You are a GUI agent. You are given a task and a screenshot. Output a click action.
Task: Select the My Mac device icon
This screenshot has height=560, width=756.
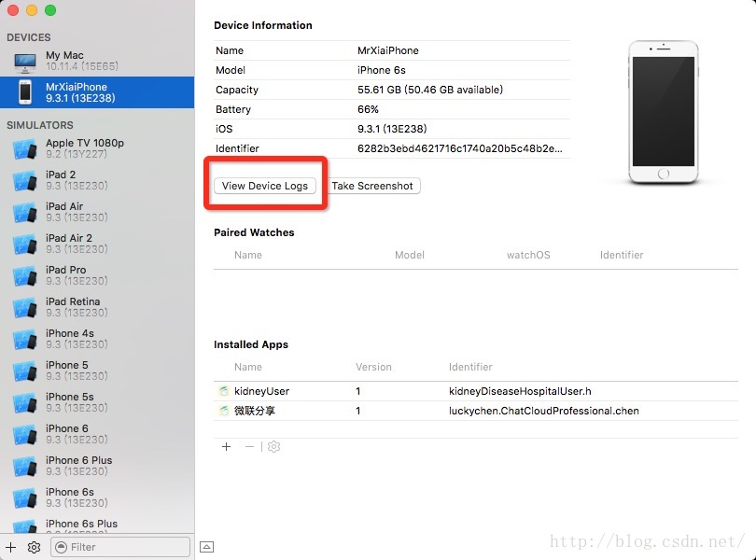pyautogui.click(x=24, y=63)
